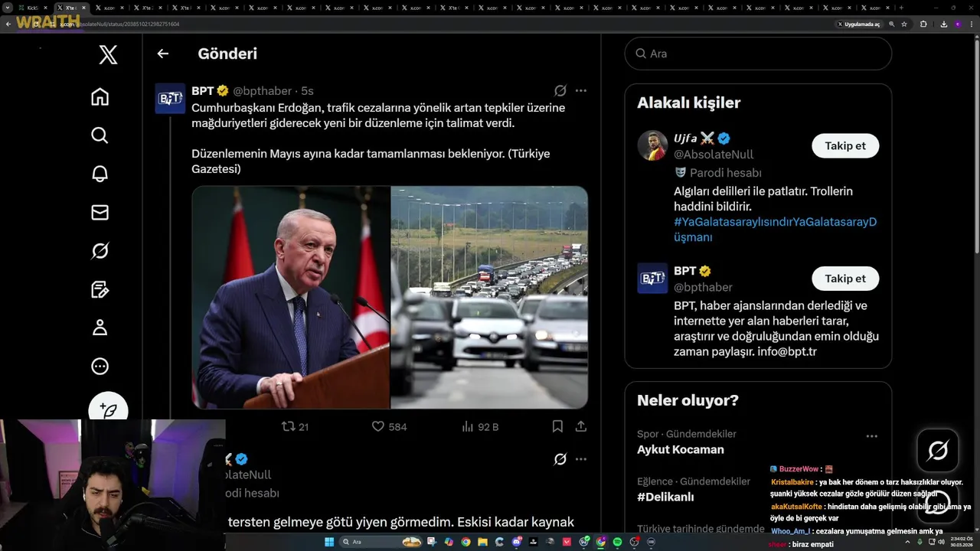This screenshot has height=551, width=980.
Task: Open the traffic jam photo in the post
Action: click(x=489, y=297)
